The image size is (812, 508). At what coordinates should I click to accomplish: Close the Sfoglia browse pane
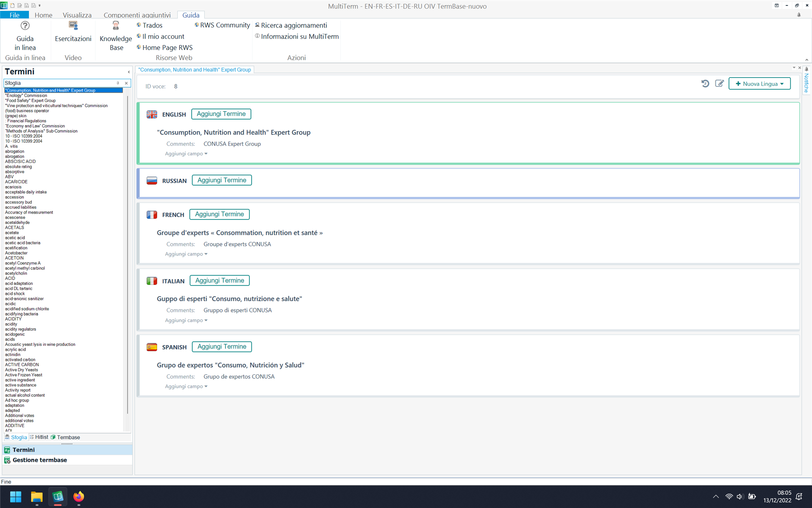[x=126, y=83]
